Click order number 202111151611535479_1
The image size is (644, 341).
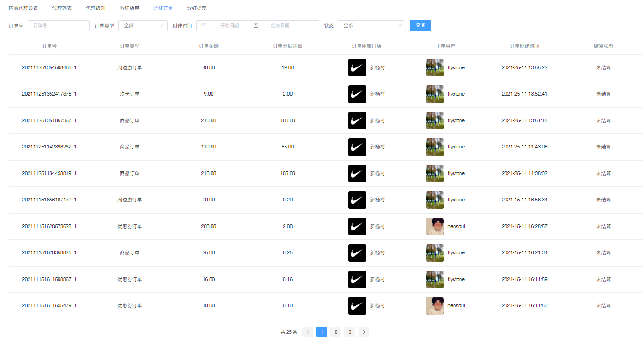[49, 306]
